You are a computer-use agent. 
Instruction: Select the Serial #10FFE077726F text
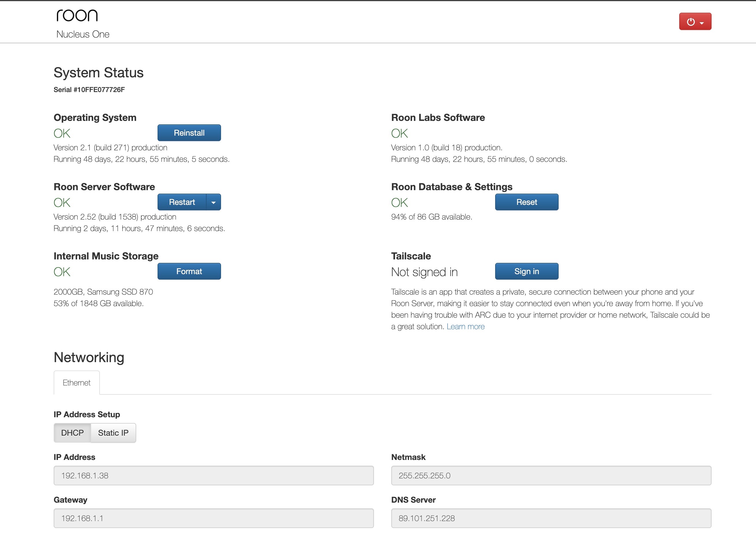tap(89, 90)
